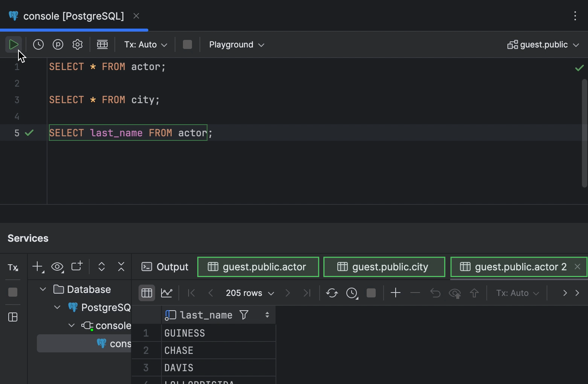This screenshot has width=588, height=384.
Task: Open the Tx: Auto transaction mode dropdown
Action: click(145, 44)
